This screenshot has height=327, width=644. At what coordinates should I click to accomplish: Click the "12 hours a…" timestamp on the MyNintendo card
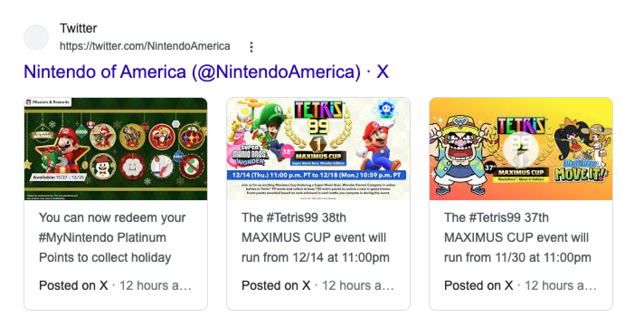pyautogui.click(x=155, y=285)
